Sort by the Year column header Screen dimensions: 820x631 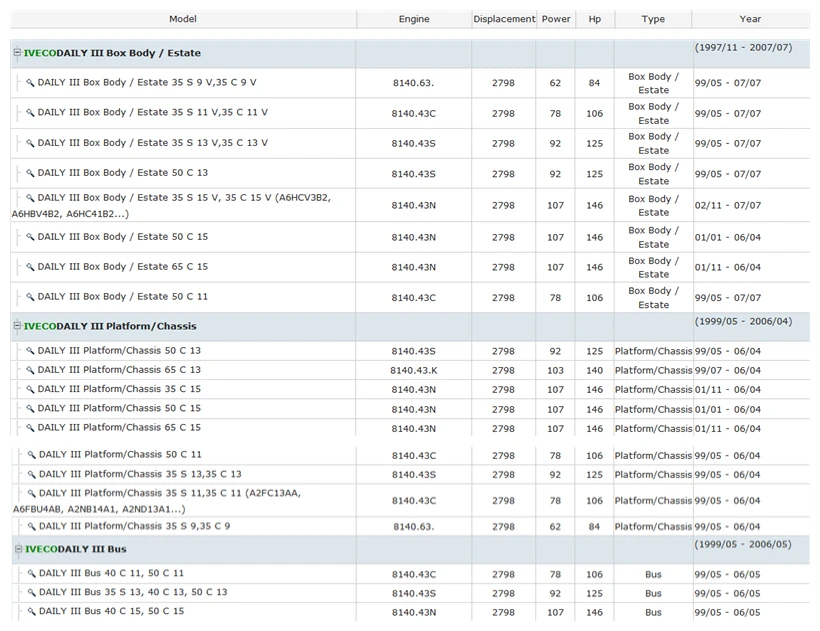750,19
